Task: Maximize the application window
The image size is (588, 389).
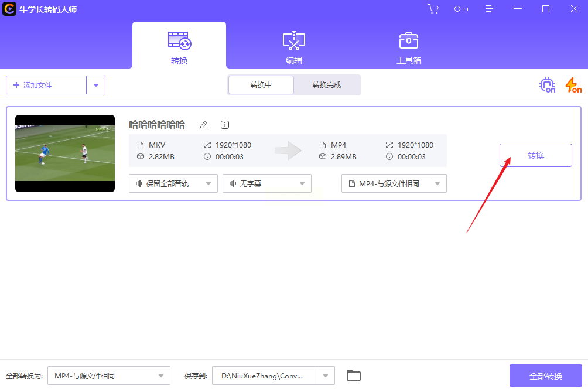Action: pos(546,9)
